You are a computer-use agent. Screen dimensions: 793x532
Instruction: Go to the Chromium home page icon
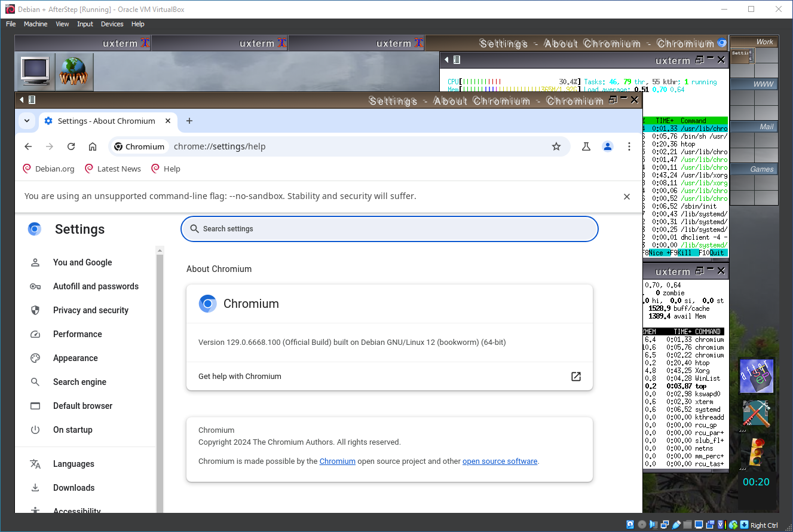(x=93, y=146)
